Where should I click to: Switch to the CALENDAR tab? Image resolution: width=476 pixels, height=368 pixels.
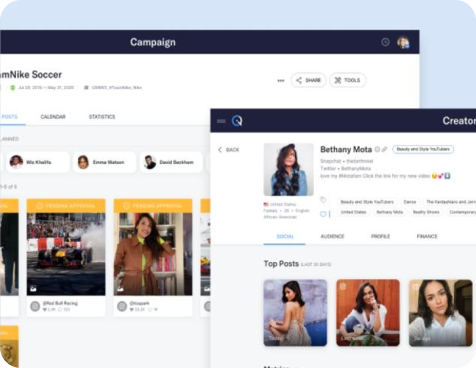53,117
